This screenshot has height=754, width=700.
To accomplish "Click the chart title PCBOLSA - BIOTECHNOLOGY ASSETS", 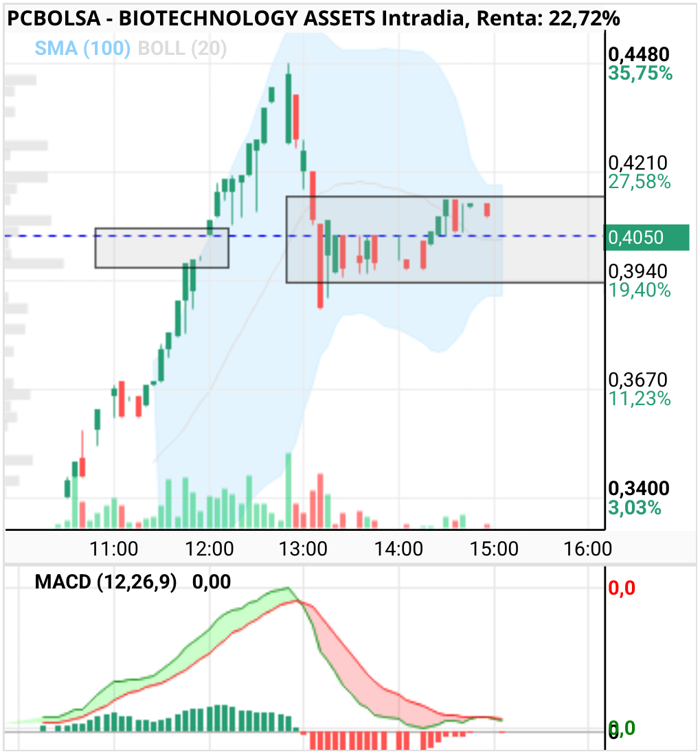I will [x=191, y=19].
